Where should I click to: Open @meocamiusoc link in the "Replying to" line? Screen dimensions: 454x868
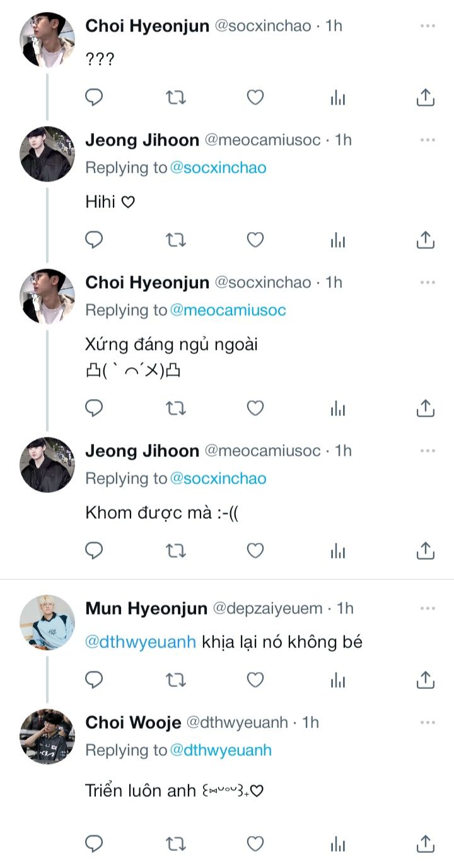(228, 310)
